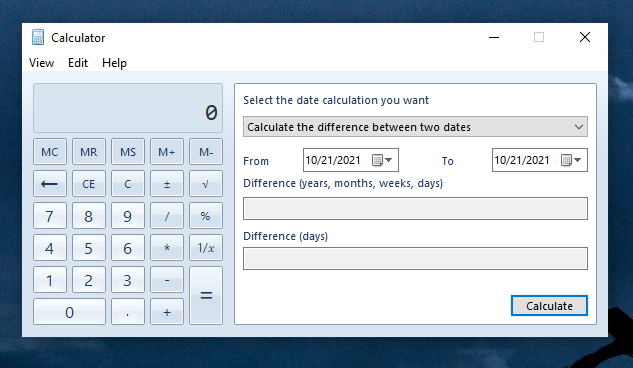The width and height of the screenshot is (633, 368).
Task: Click the Calculate button
Action: coord(549,306)
